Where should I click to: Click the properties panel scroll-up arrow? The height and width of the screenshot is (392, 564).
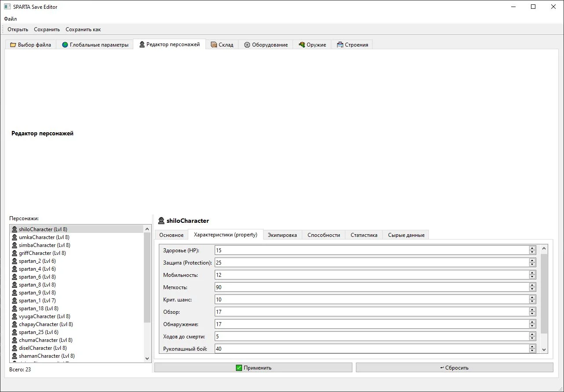544,249
